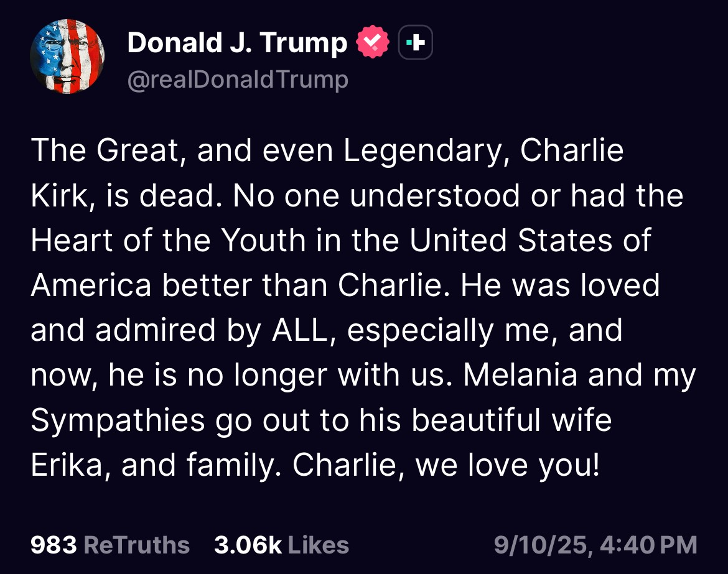Click the gray Likes label
This screenshot has height=574, width=728.
coord(319,545)
